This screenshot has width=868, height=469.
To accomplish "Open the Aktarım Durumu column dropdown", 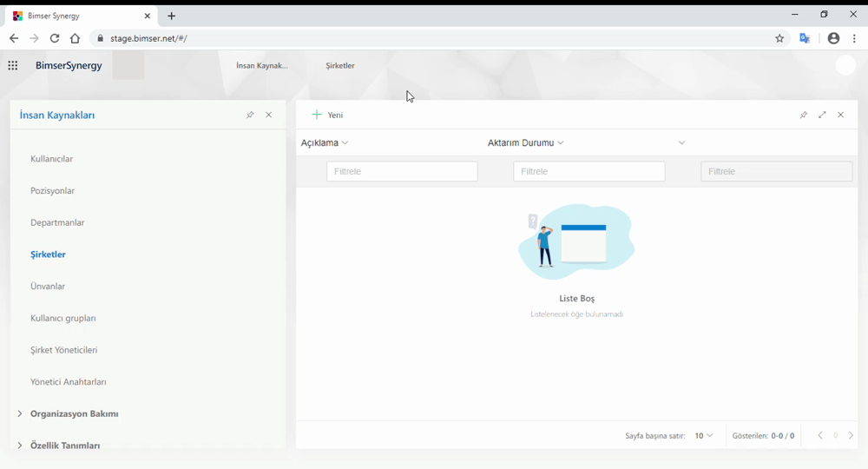I will pos(561,143).
